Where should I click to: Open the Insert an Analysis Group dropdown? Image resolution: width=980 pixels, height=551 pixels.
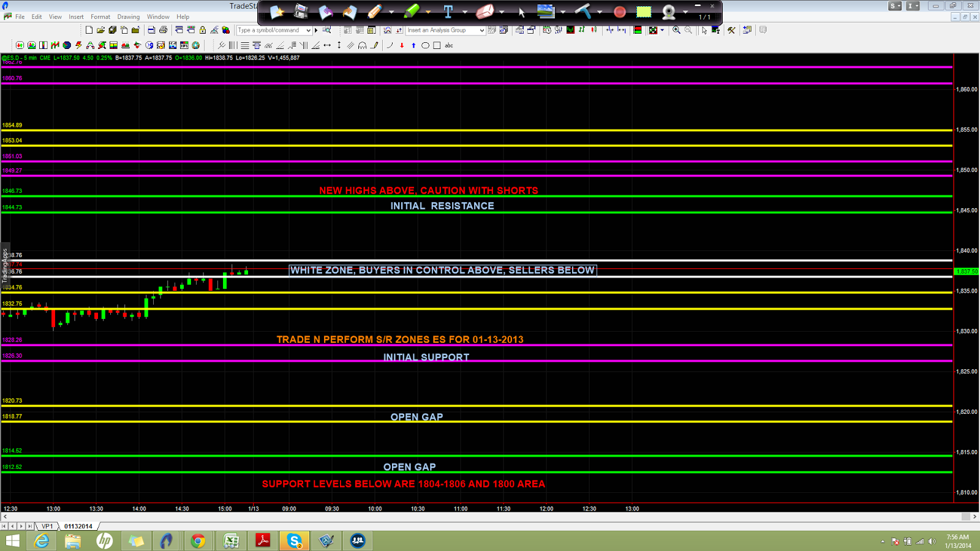click(482, 30)
